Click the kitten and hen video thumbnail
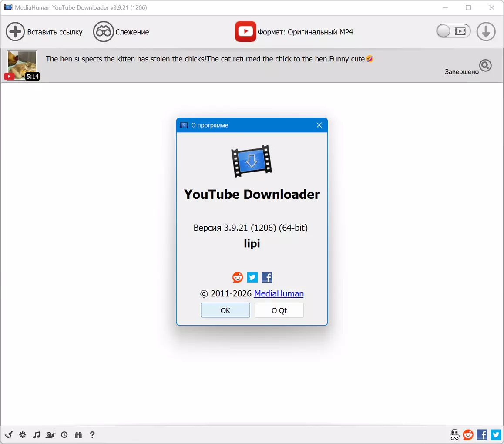Image resolution: width=504 pixels, height=444 pixels. pyautogui.click(x=22, y=64)
